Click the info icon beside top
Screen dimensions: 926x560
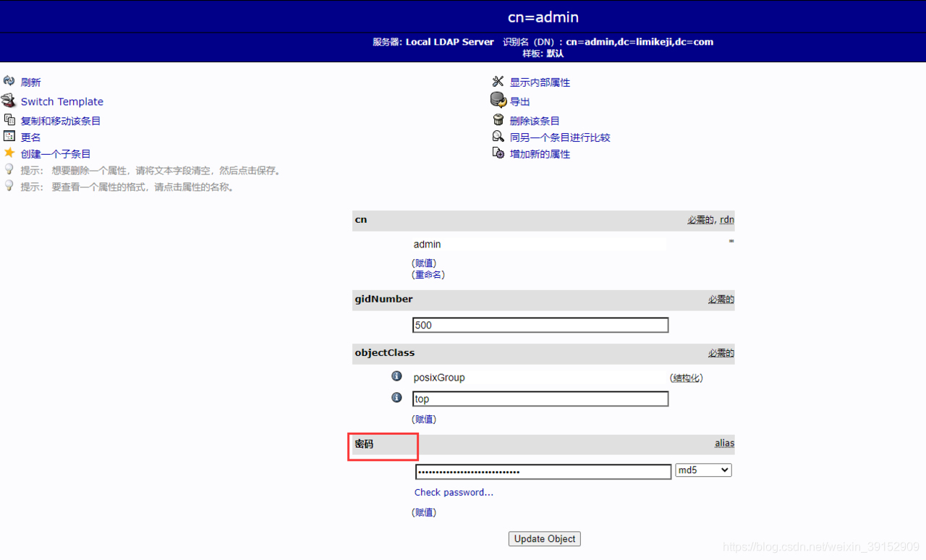click(396, 397)
